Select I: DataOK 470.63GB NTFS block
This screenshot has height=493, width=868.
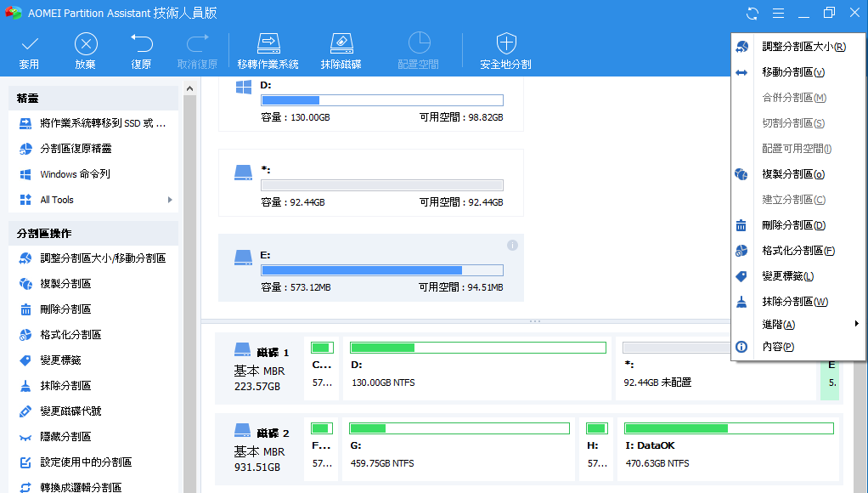(x=729, y=450)
